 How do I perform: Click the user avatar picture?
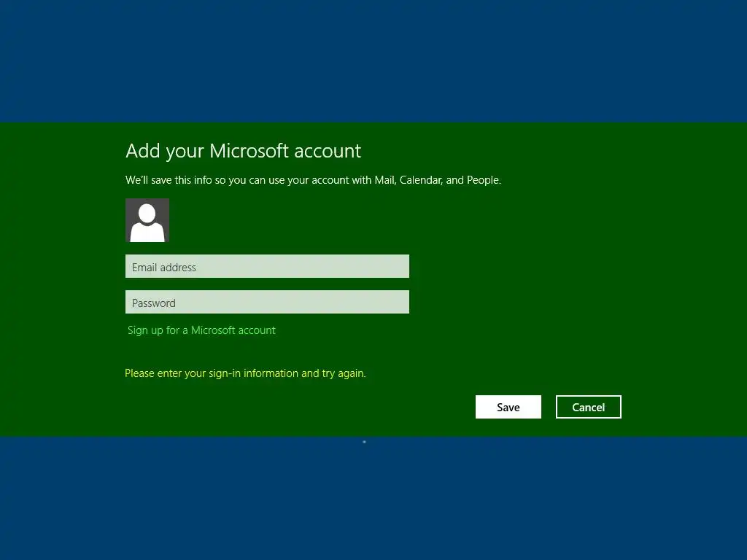147,220
